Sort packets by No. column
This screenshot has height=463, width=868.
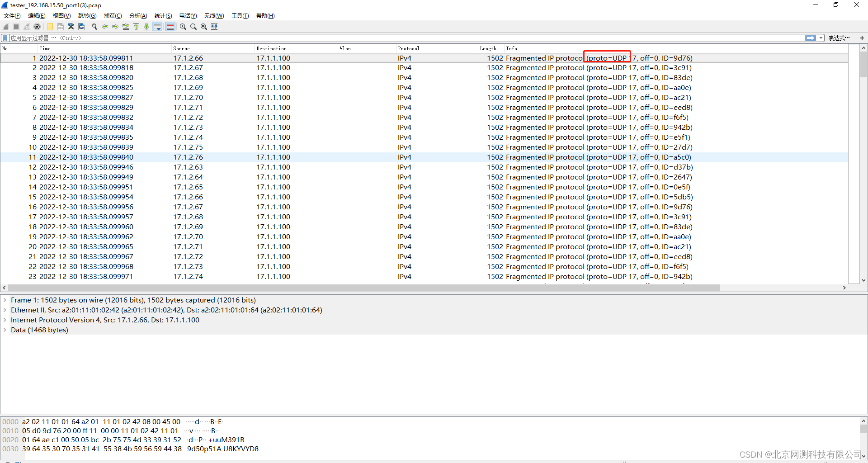click(19, 48)
